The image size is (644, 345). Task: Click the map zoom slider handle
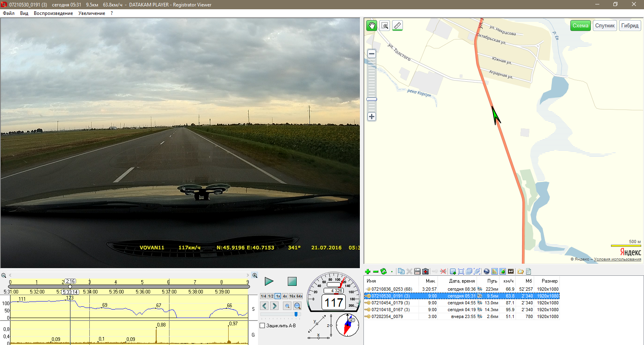pyautogui.click(x=372, y=99)
